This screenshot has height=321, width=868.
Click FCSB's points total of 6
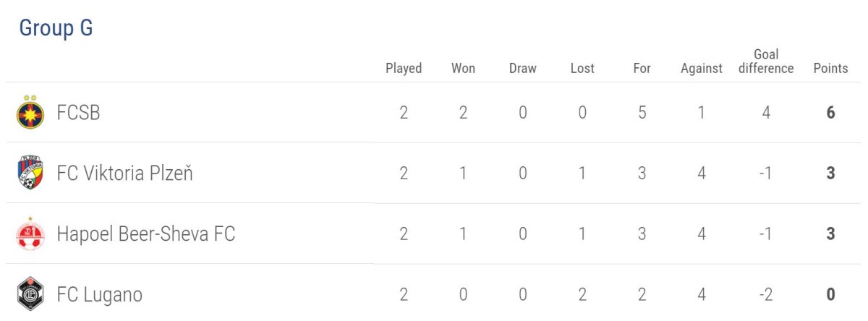pyautogui.click(x=830, y=113)
